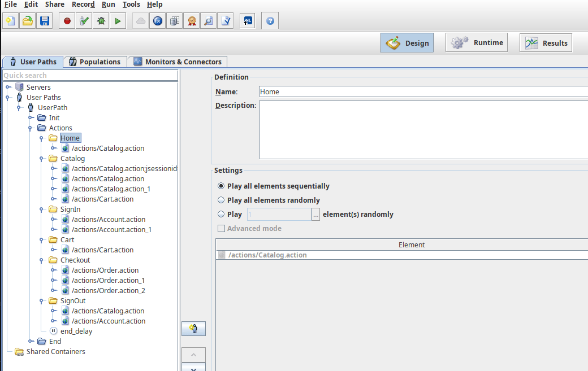Save project with floppy disk icon
This screenshot has width=588, height=371.
45,21
